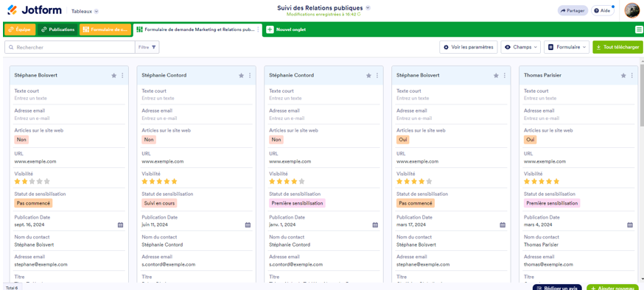Click the date text juin 11, 2024

155,224
